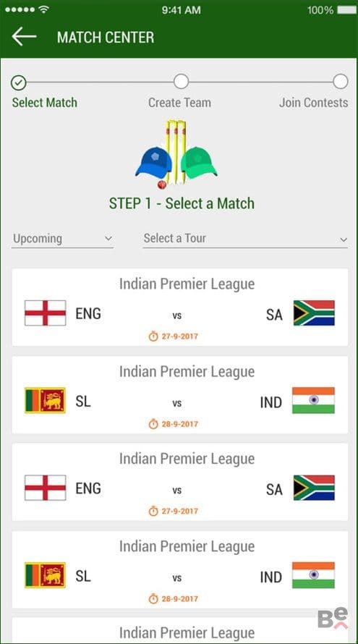358x644 pixels.
Task: Tap the Sri Lanka flag in second match
Action: [45, 400]
